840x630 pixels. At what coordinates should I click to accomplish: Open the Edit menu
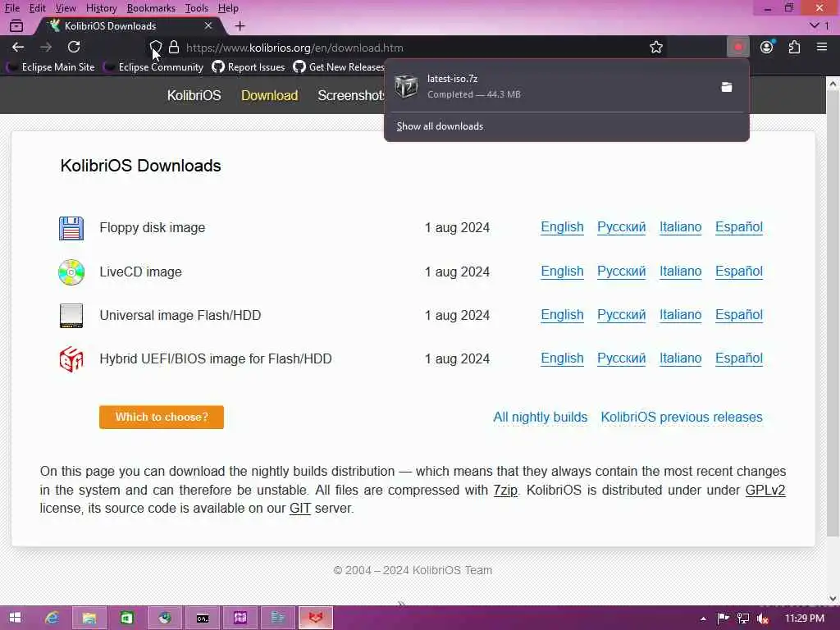coord(37,8)
